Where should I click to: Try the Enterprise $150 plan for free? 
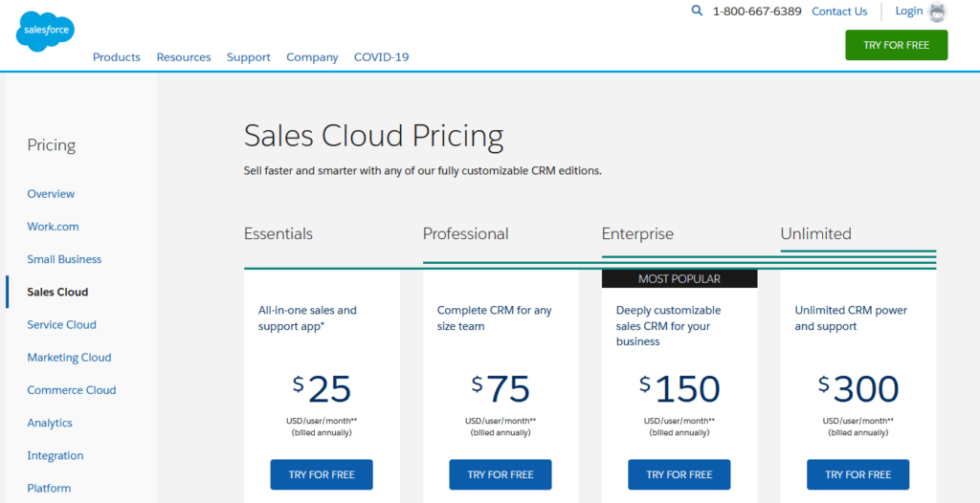(679, 474)
